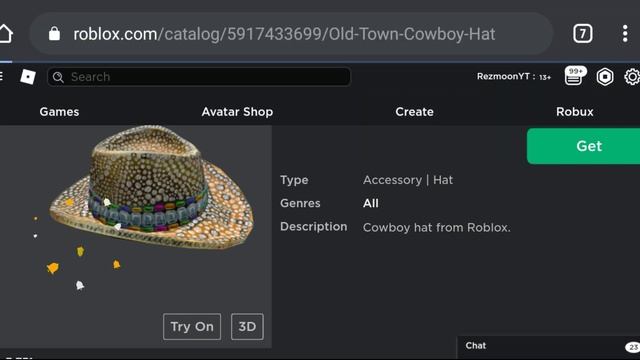Open the Create tab
640x360 pixels.
[414, 112]
